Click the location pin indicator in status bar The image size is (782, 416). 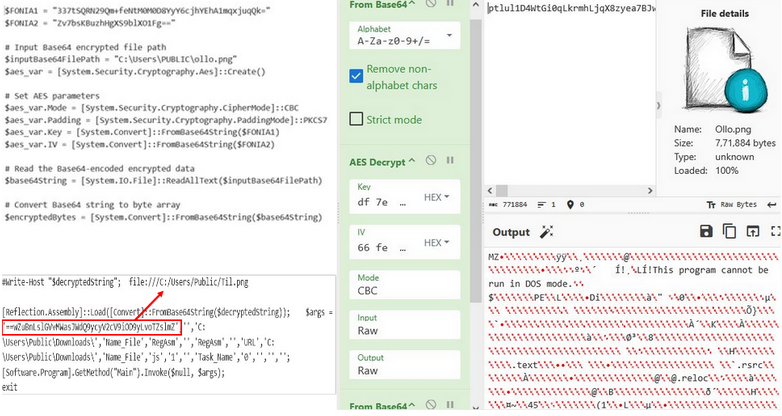[570, 205]
